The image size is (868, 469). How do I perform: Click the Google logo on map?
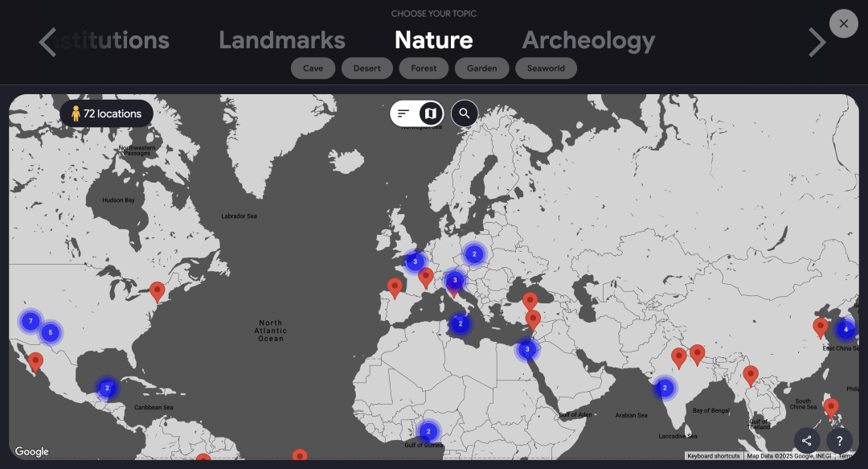[31, 451]
